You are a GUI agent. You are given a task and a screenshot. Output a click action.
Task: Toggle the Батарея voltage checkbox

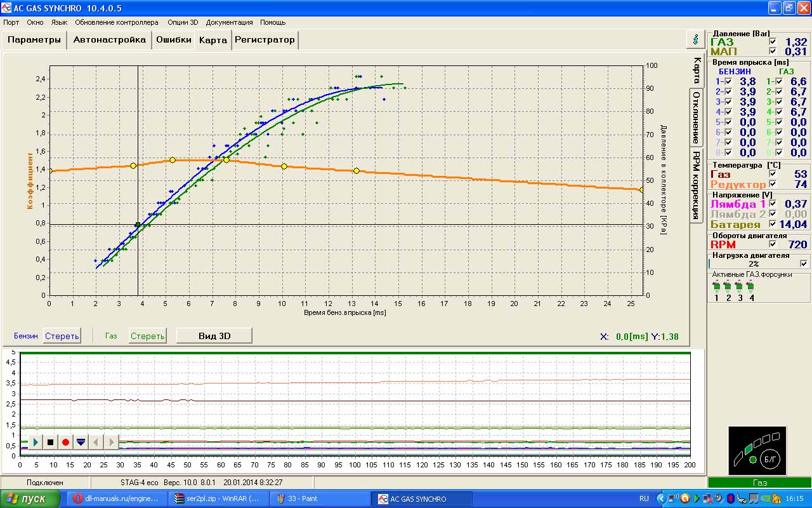click(x=773, y=224)
